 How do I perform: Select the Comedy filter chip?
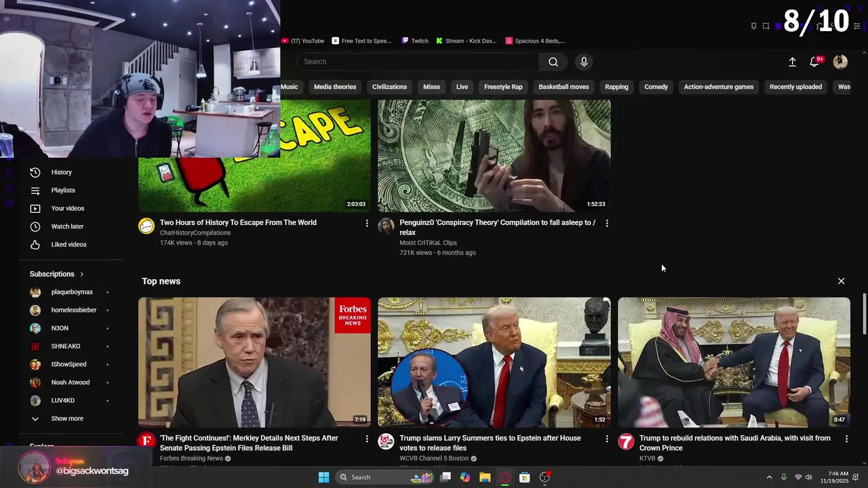point(656,87)
